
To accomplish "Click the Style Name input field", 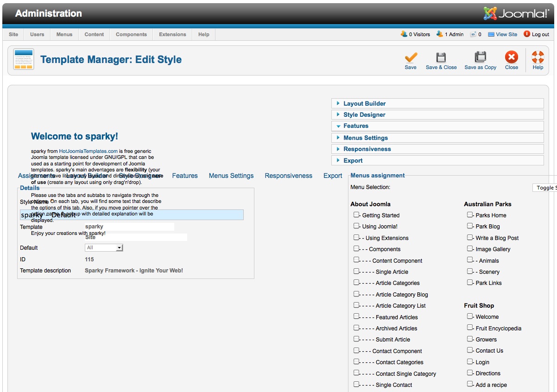I will [x=132, y=215].
